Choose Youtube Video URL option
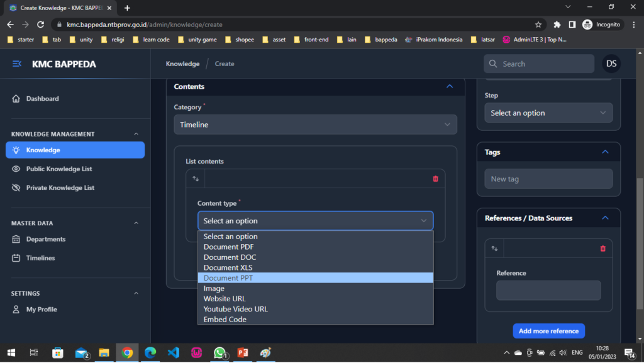The image size is (644, 363). pyautogui.click(x=315, y=309)
